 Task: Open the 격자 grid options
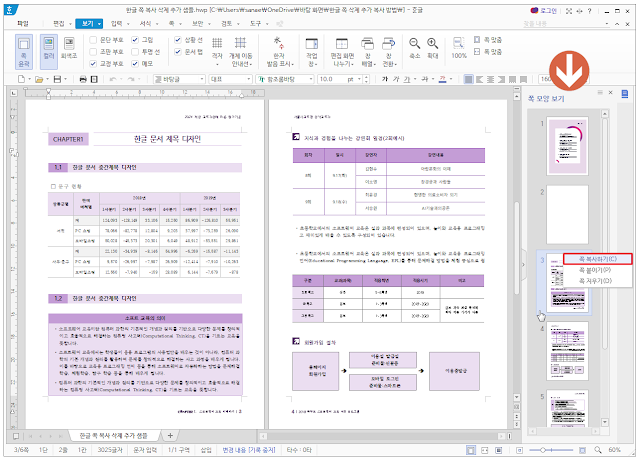217,51
